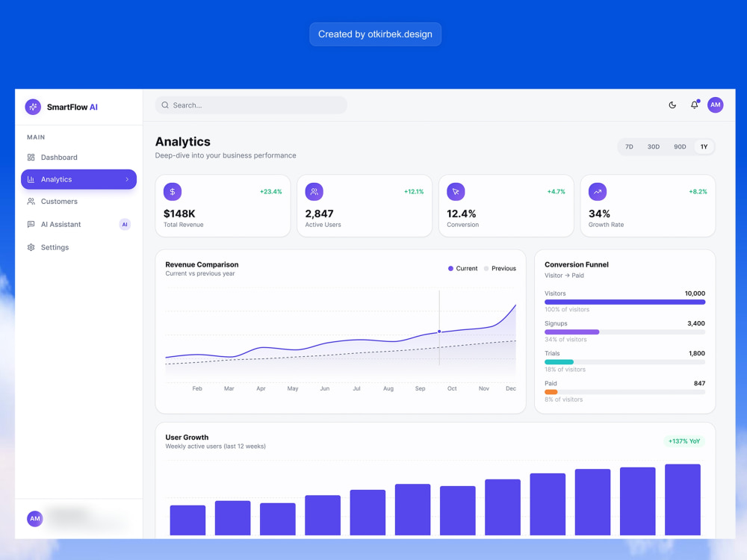The height and width of the screenshot is (560, 747).
Task: Click the Oct label on chart axis
Action: (x=452, y=388)
